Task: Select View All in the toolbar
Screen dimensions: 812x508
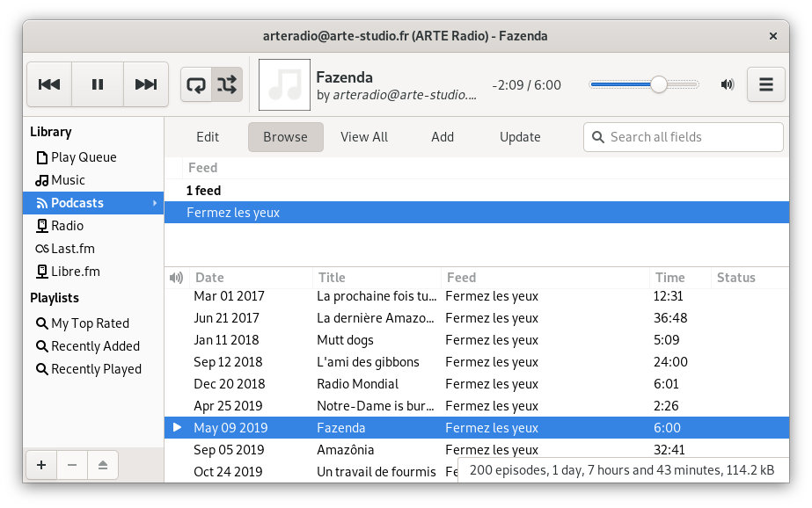Action: (364, 137)
